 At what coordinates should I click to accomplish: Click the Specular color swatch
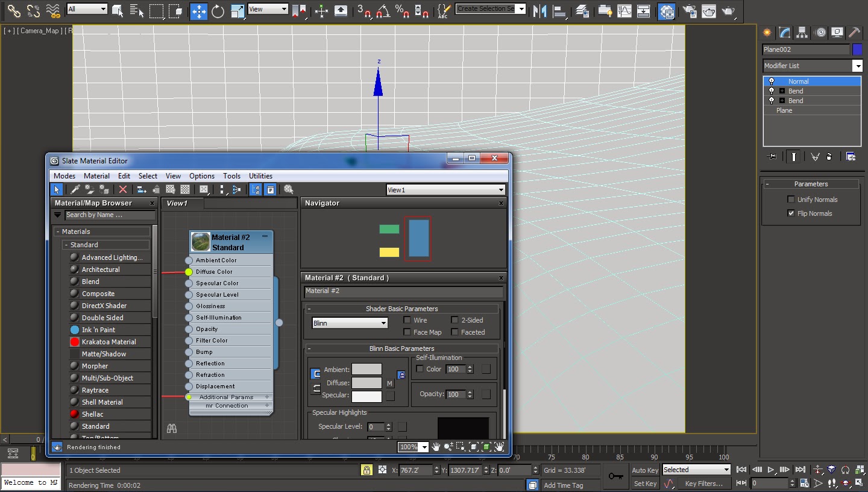[366, 396]
